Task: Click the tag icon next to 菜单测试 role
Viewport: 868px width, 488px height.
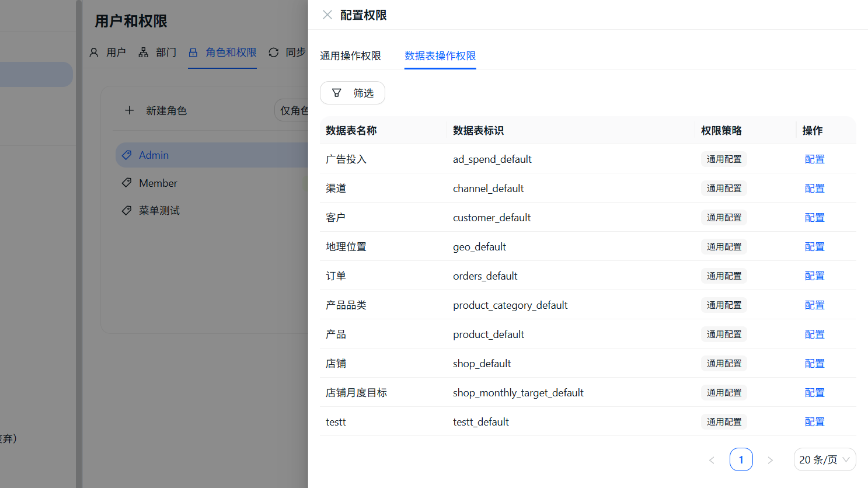Action: click(x=127, y=211)
